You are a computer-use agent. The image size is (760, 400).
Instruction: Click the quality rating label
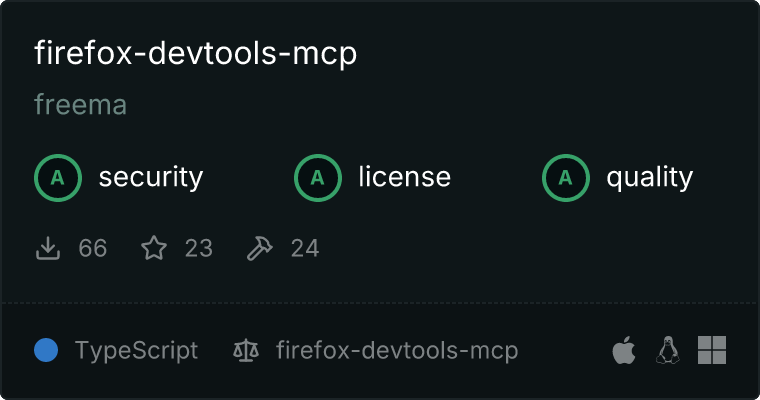[x=650, y=177]
